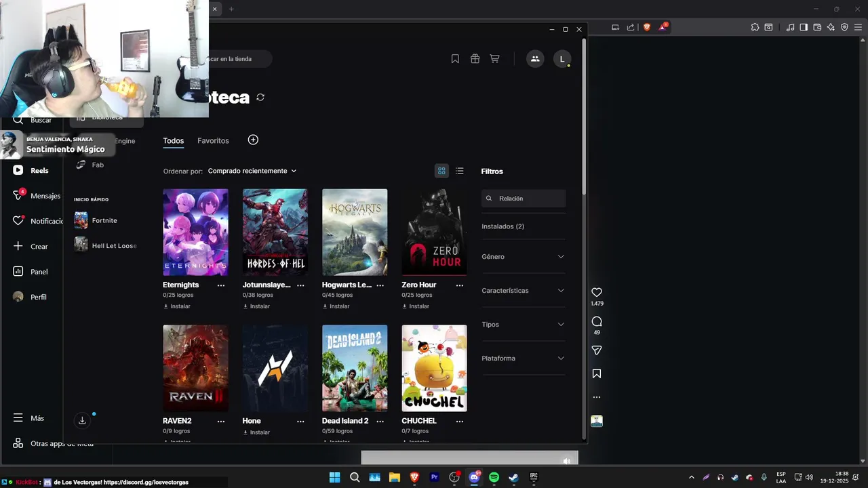868x488 pixels.
Task: Open Zero Hour options three-dot menu
Action: coord(460,285)
